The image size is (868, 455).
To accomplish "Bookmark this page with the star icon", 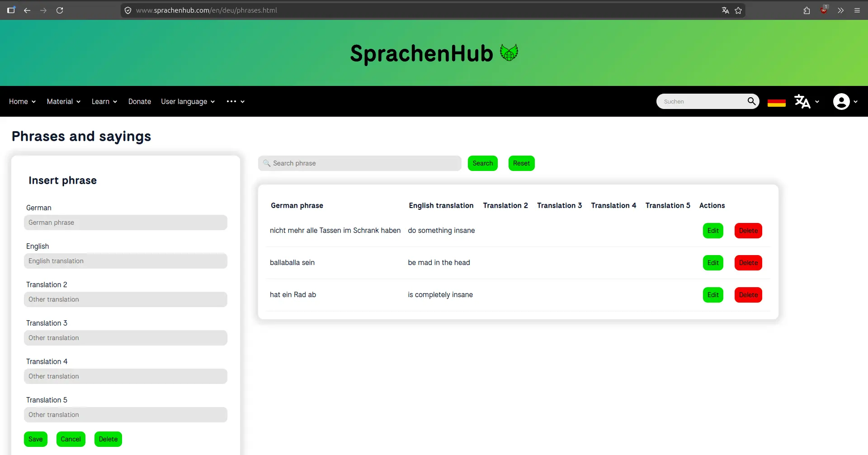I will tap(738, 10).
